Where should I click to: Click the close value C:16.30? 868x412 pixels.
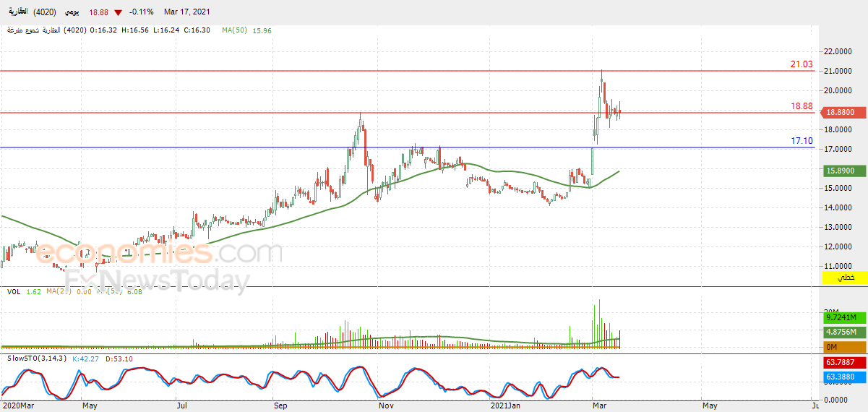coord(197,30)
